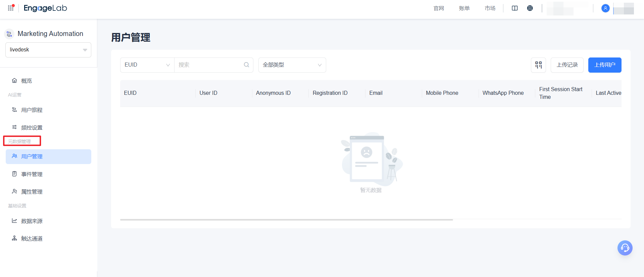Click the EngageLab logo
The width and height of the screenshot is (644, 277).
point(45,8)
